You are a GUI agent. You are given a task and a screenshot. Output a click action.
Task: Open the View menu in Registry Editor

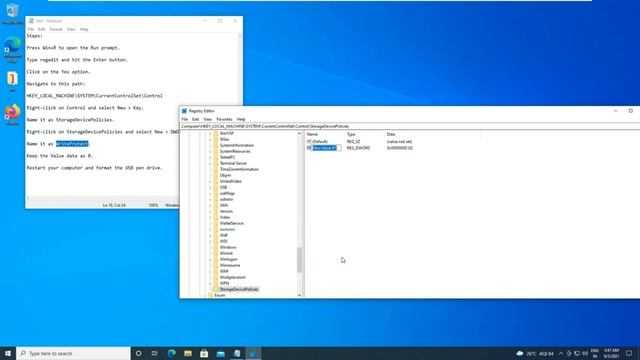[x=207, y=119]
